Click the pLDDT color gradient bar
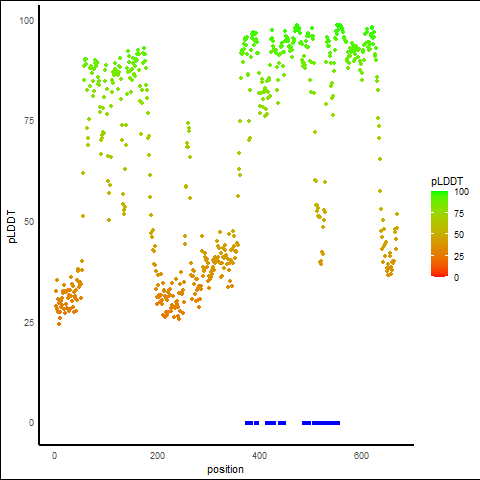This screenshot has height=480, width=480. [439, 234]
